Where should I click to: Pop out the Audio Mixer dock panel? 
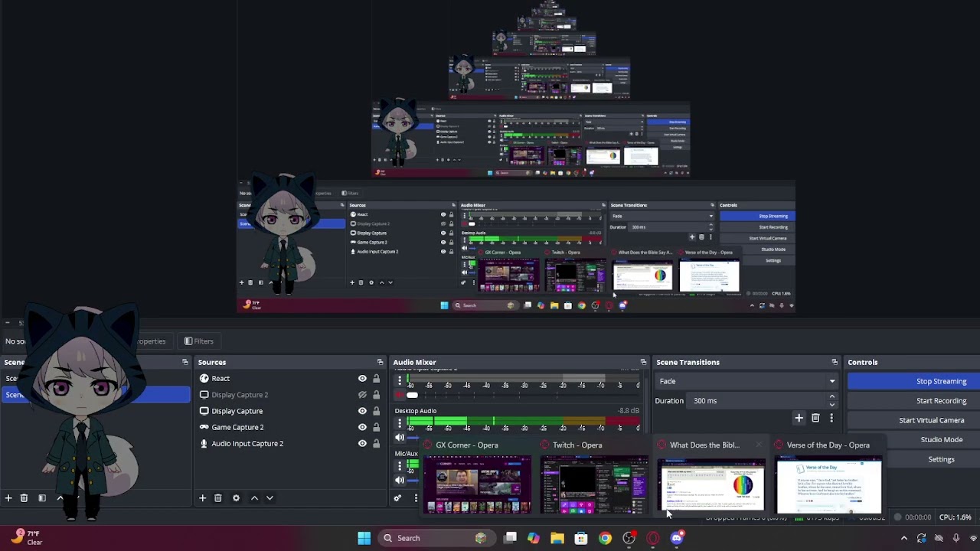643,362
